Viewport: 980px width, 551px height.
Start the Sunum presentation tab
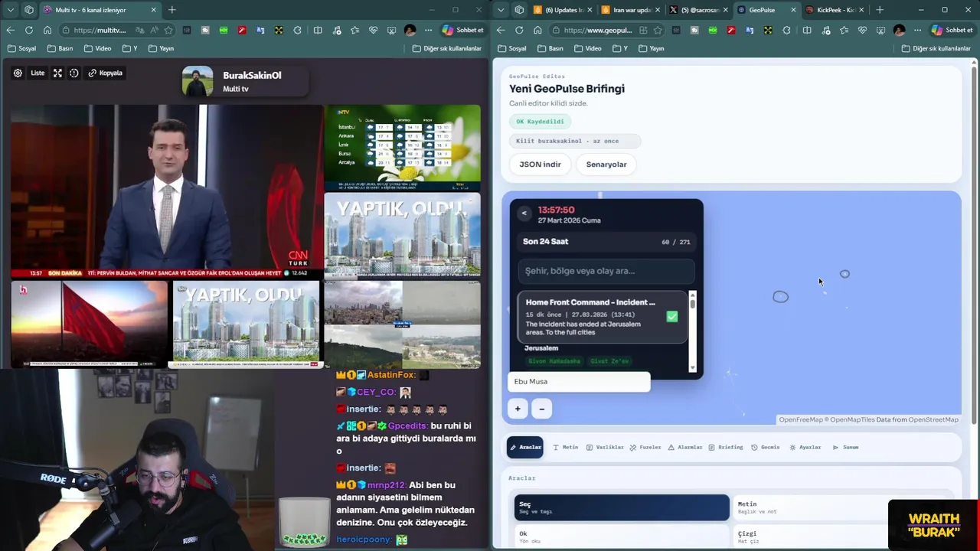click(x=846, y=447)
